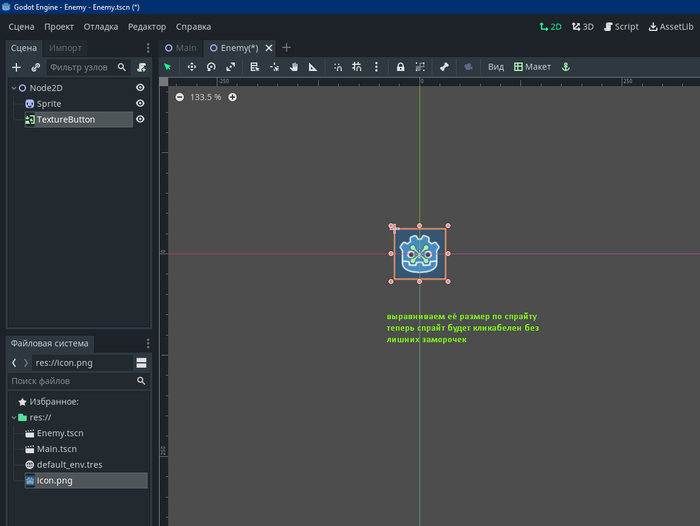Screen dimensions: 700x526
Task: Toggle Node2D visibility eye icon
Action: (x=140, y=88)
